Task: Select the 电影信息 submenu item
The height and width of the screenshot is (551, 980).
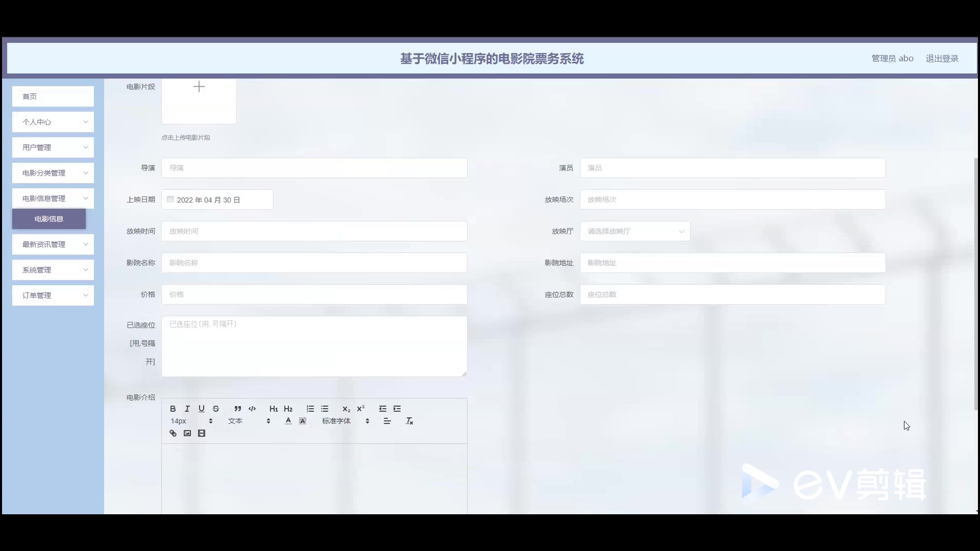Action: pos(49,219)
